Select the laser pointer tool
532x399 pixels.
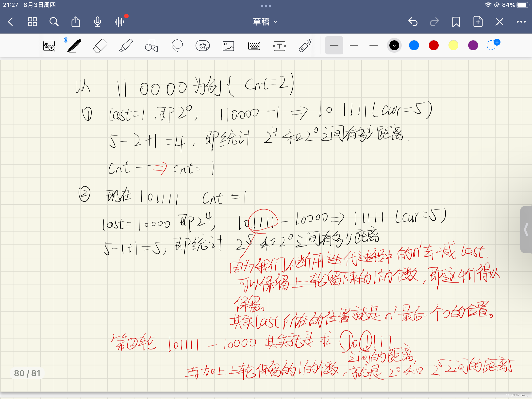pyautogui.click(x=305, y=46)
